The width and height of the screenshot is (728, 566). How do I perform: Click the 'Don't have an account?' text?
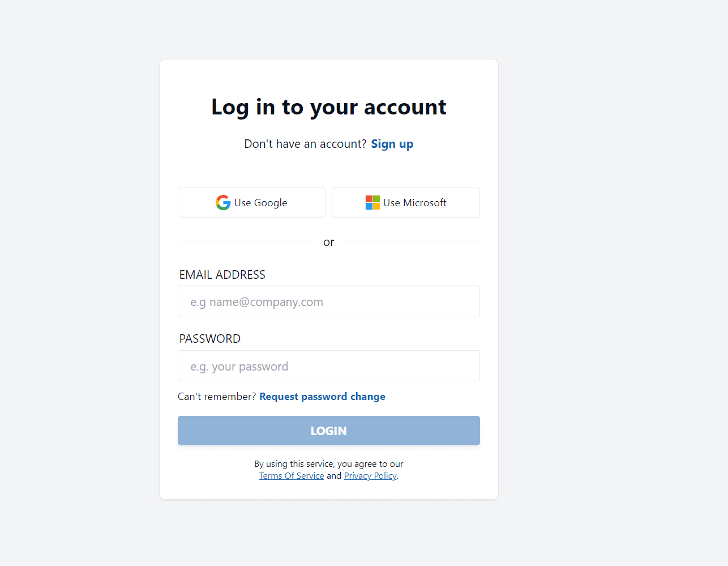pos(305,144)
